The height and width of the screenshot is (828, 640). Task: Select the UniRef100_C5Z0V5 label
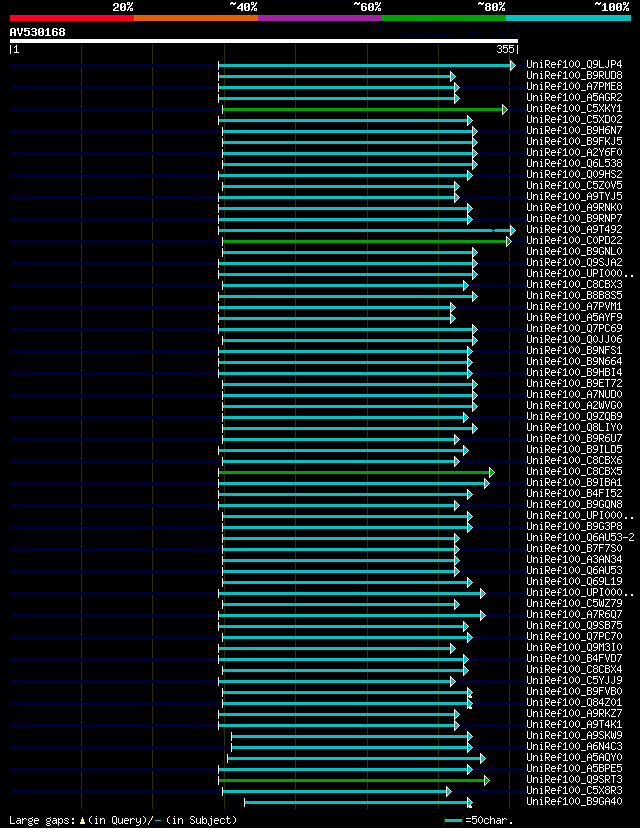(574, 185)
